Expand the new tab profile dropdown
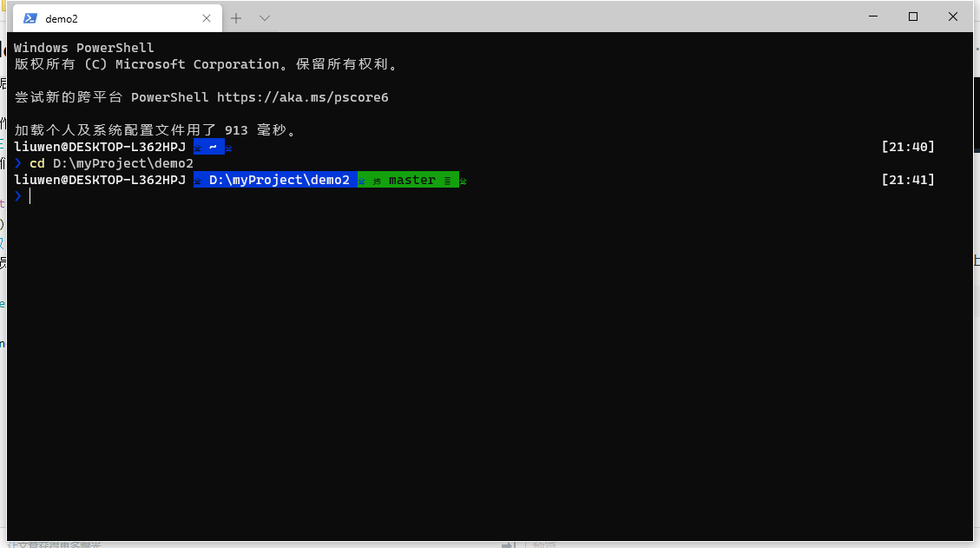The width and height of the screenshot is (980, 548). [265, 18]
